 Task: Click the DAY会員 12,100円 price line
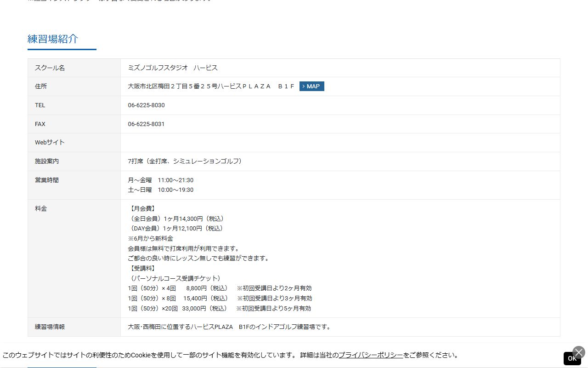[x=175, y=229]
